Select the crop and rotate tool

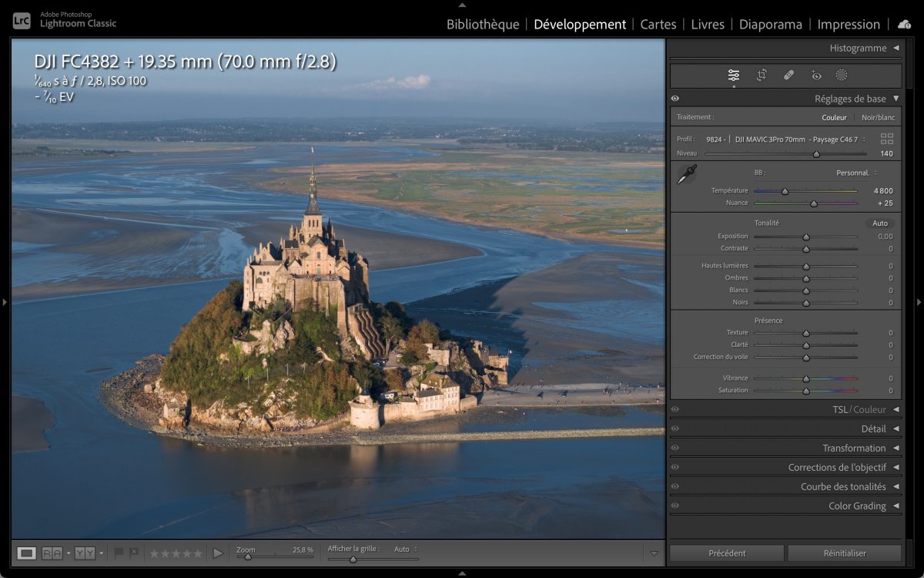coord(761,76)
